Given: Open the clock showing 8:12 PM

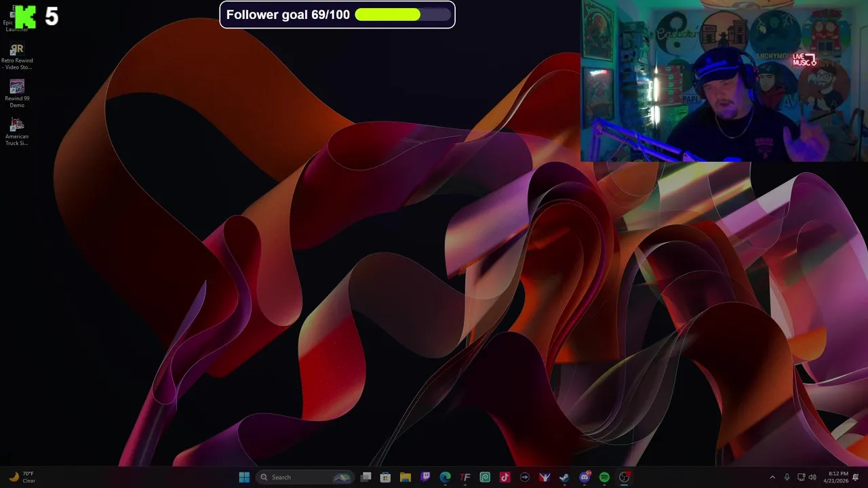Looking at the screenshot, I should pyautogui.click(x=835, y=477).
